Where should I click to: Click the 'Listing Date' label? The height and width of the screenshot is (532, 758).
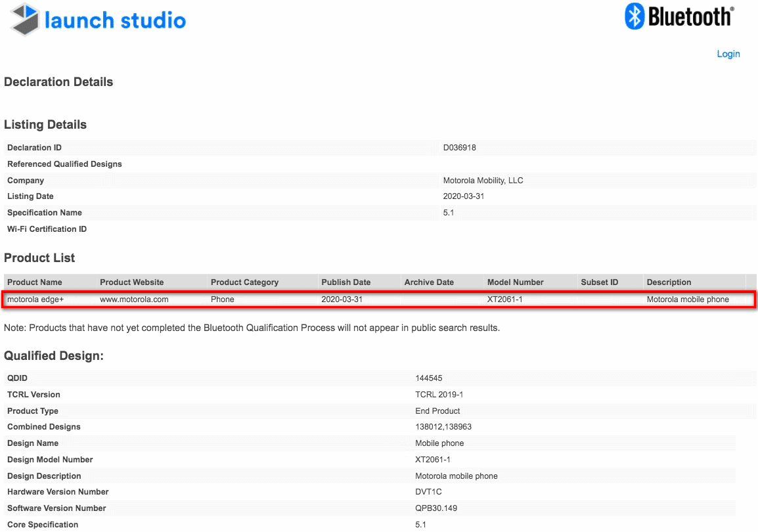pos(30,196)
